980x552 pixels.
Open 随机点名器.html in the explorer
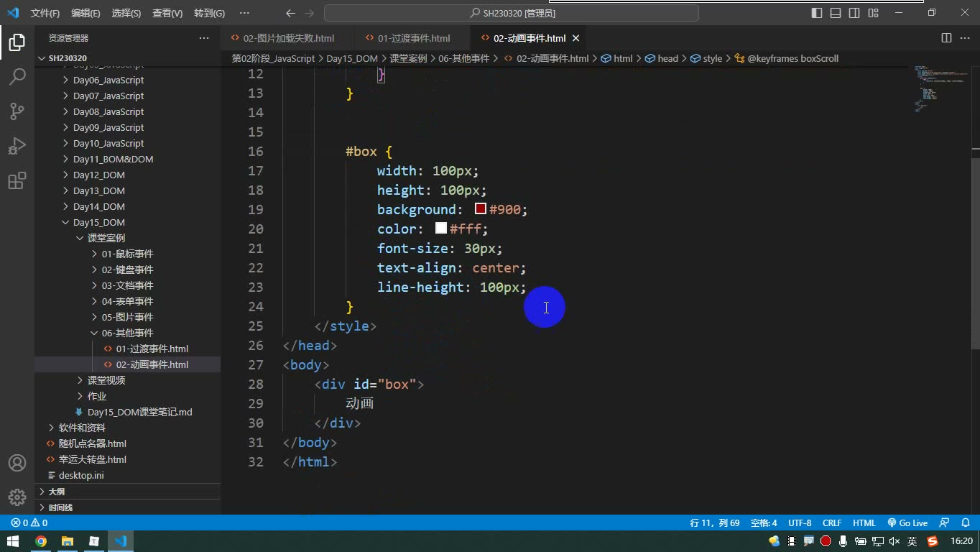(93, 443)
